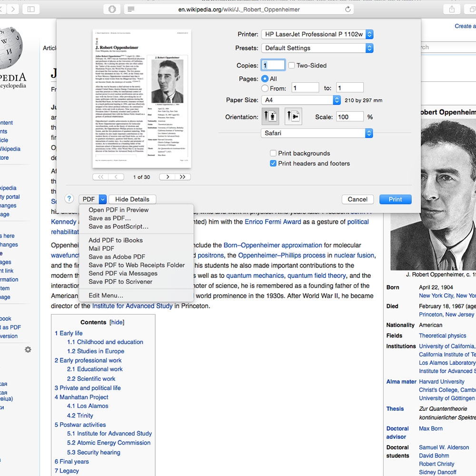The image size is (476, 476).
Task: Hide the Contents table via [hide]
Action: (117, 322)
